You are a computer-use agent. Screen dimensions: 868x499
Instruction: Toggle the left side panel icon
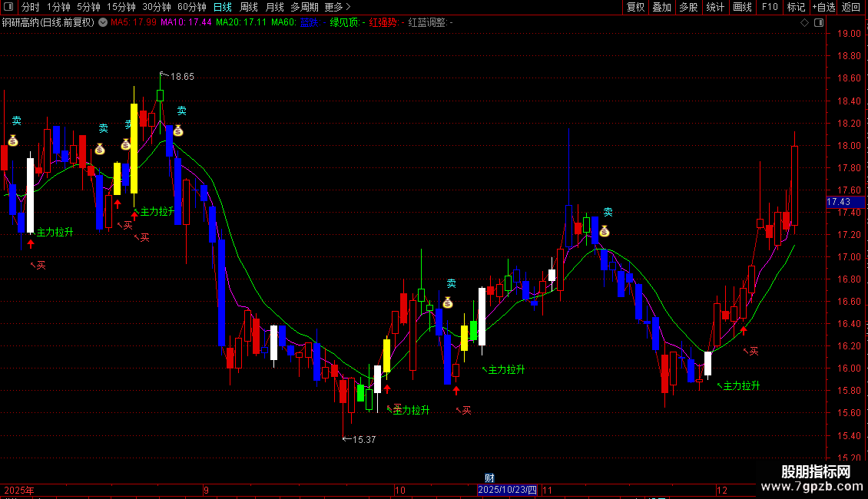(8, 7)
